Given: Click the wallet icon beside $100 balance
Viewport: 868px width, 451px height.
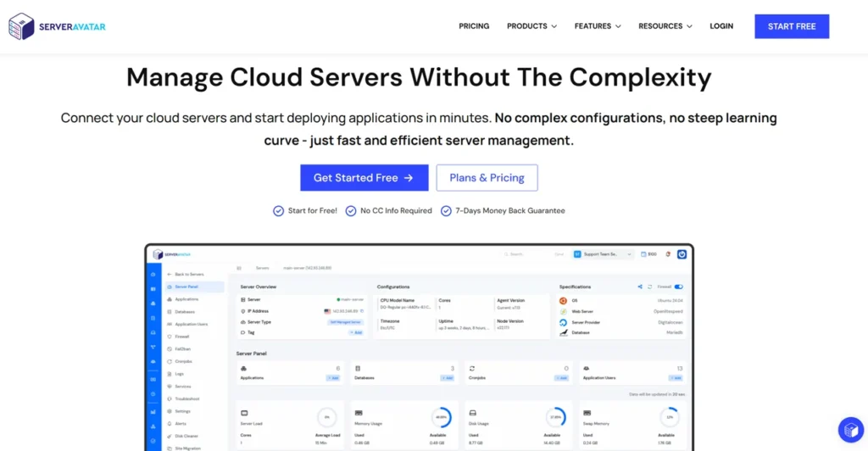Looking at the screenshot, I should 643,254.
